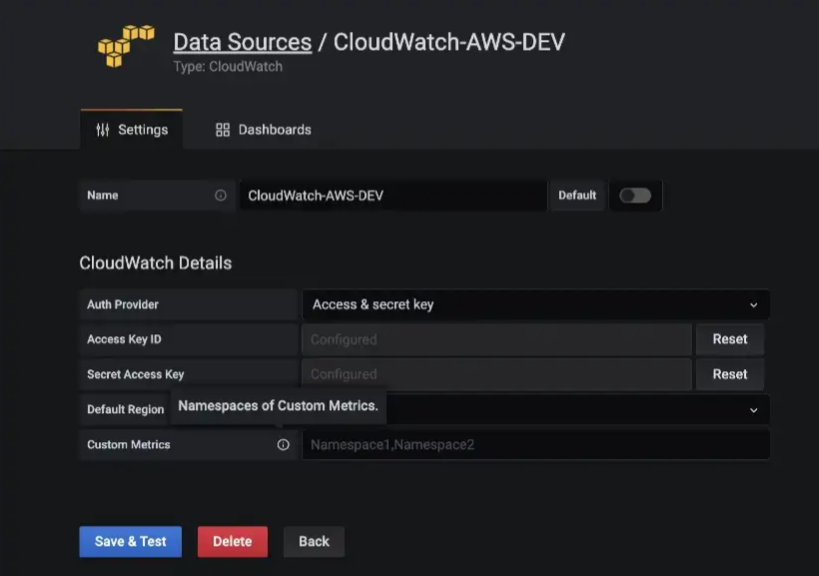The width and height of the screenshot is (819, 576).
Task: Click the Name field info icon
Action: [x=221, y=195]
